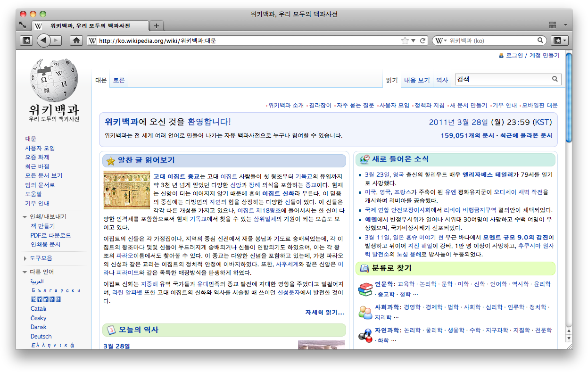The width and height of the screenshot is (588, 372).
Task: Open the 3월 28일 date link
Action: coord(116,346)
